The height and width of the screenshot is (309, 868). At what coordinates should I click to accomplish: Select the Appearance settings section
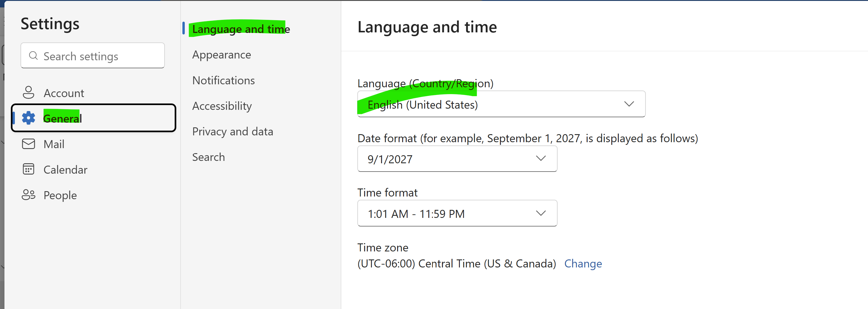(x=221, y=55)
